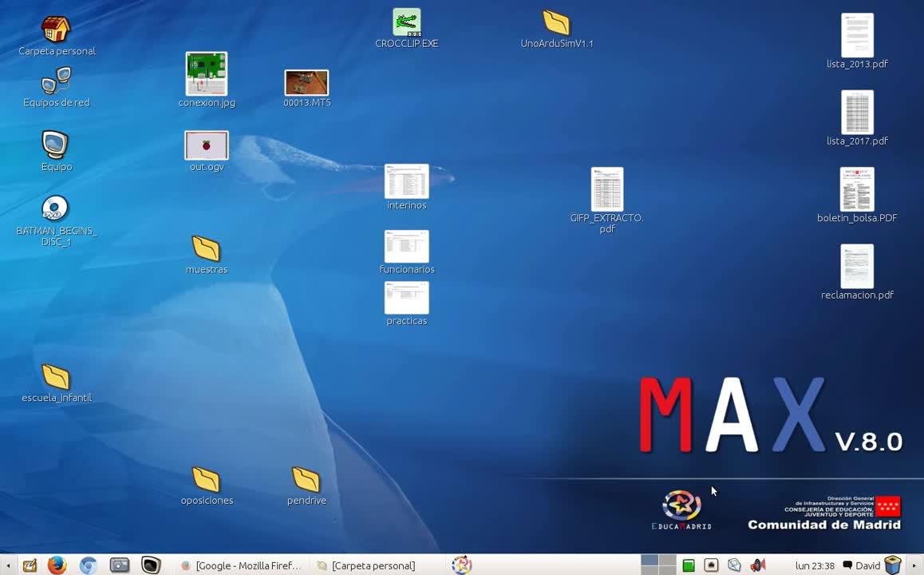This screenshot has height=575, width=924.
Task: Open the UnoArduSimV1.1 folder
Action: pos(556,22)
